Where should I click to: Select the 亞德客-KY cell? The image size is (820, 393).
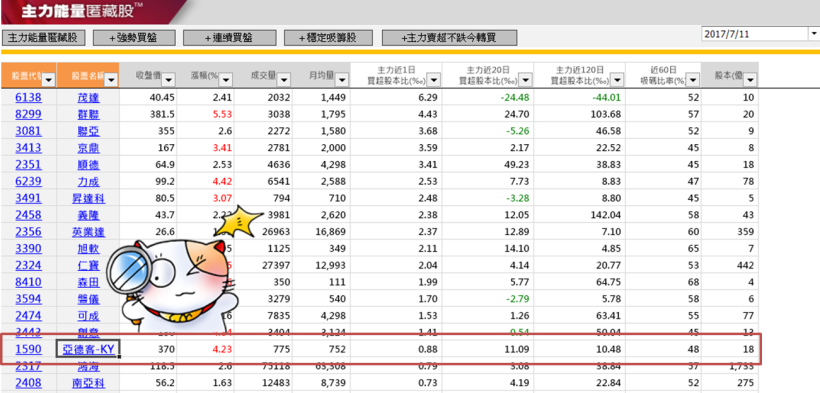[x=88, y=349]
